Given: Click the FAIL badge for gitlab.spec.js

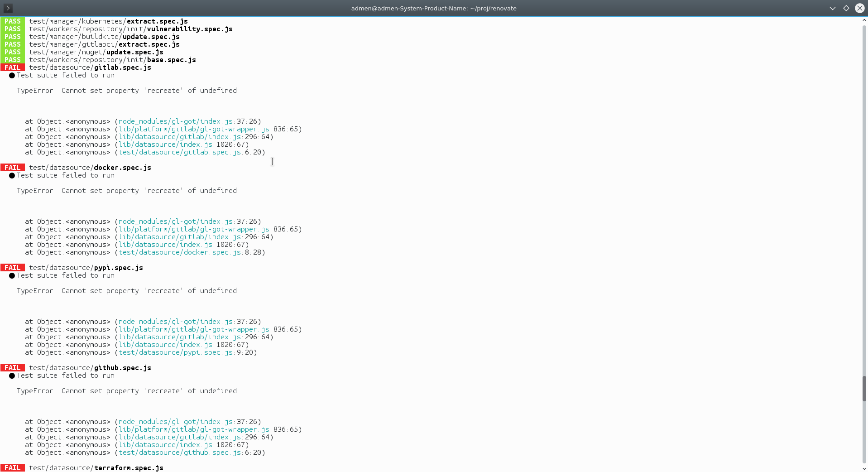Looking at the screenshot, I should pyautogui.click(x=13, y=67).
